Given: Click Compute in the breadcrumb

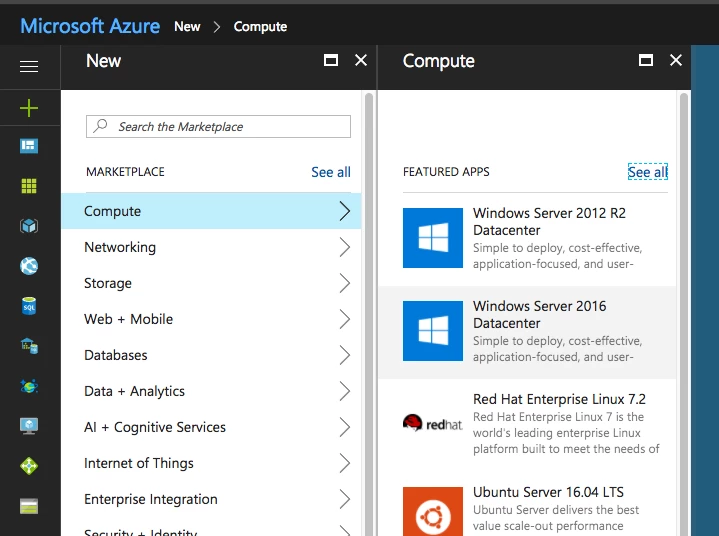Looking at the screenshot, I should coord(260,27).
